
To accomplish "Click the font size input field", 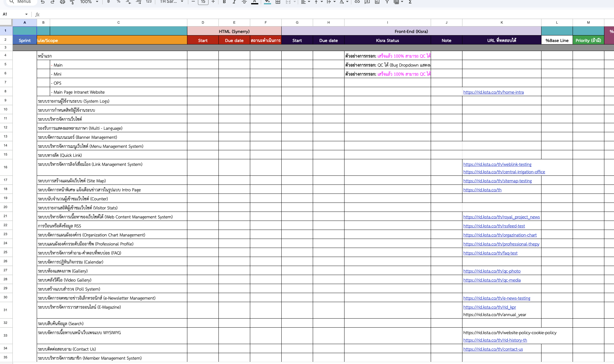I will [x=203, y=2].
